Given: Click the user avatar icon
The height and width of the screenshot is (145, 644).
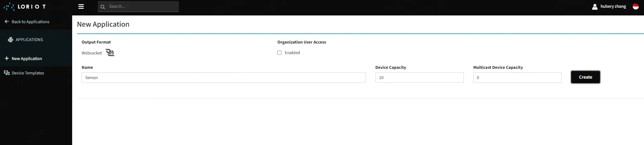Looking at the screenshot, I should (x=595, y=7).
